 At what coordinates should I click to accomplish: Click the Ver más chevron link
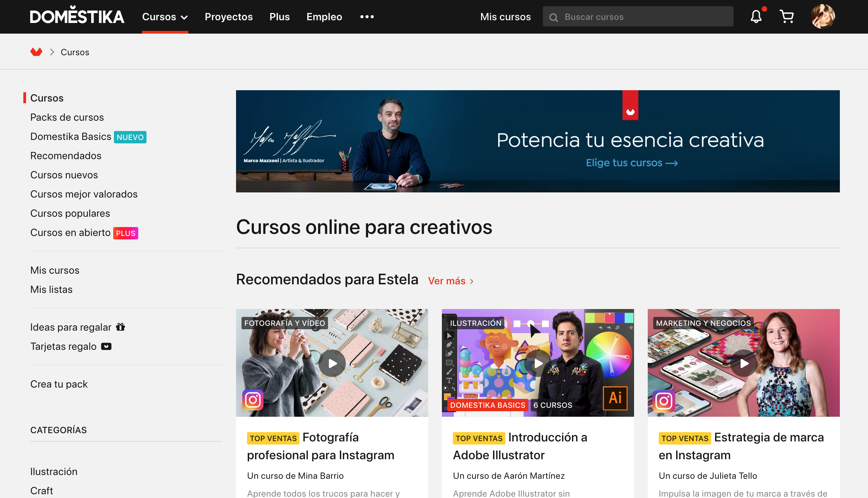pyautogui.click(x=451, y=281)
